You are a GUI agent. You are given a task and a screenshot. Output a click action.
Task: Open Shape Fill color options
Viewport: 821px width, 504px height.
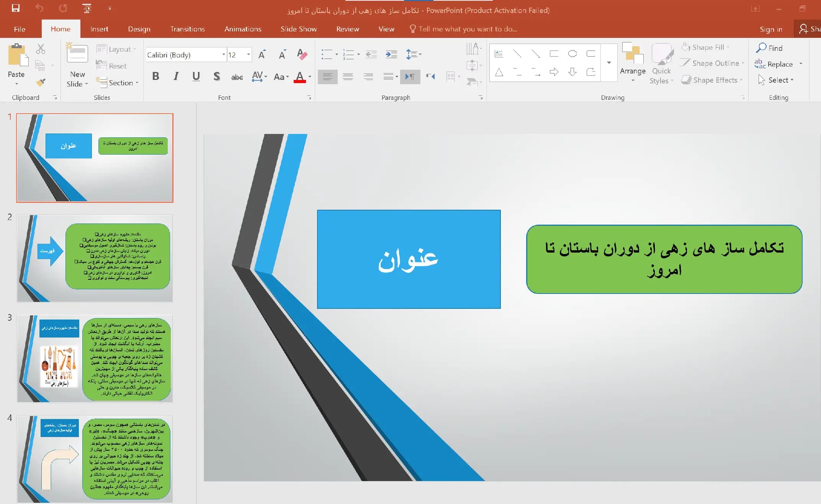(x=705, y=47)
